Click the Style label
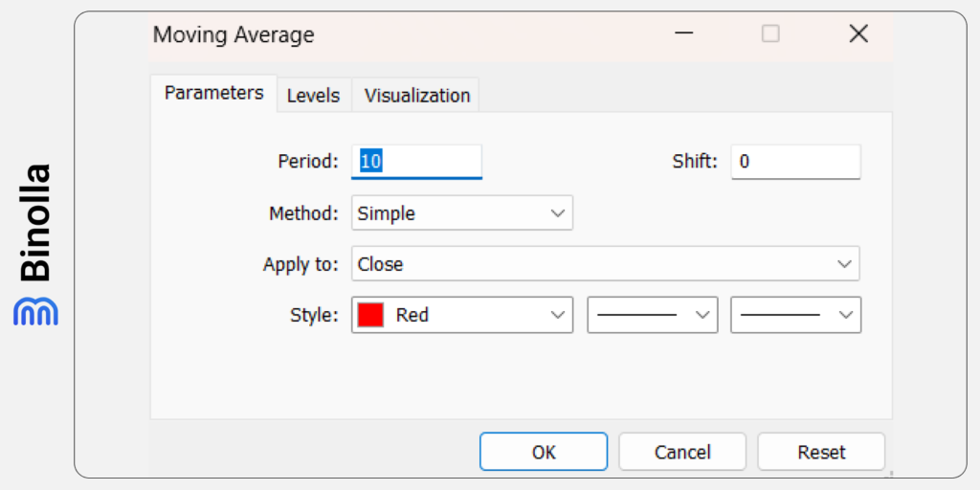Screen dimensions: 980x490 coord(314,315)
